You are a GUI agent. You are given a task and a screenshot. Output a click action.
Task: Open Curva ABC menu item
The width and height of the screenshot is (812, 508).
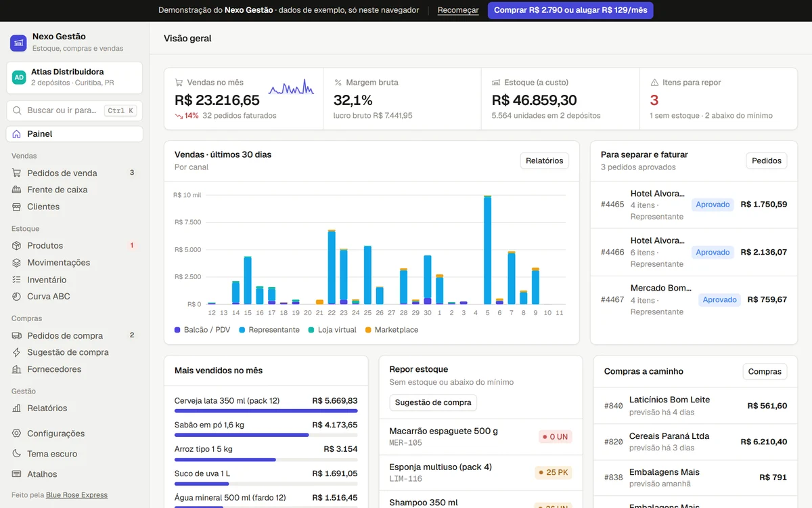(74, 296)
